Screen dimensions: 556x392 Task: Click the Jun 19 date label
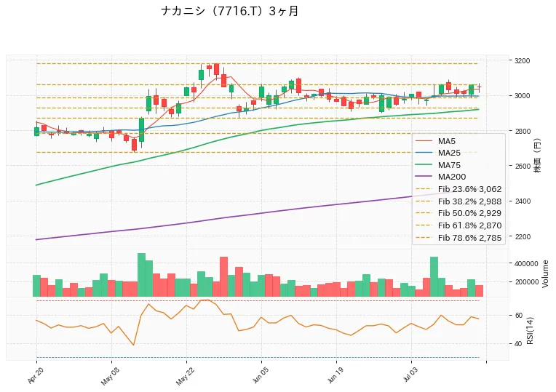tap(335, 375)
